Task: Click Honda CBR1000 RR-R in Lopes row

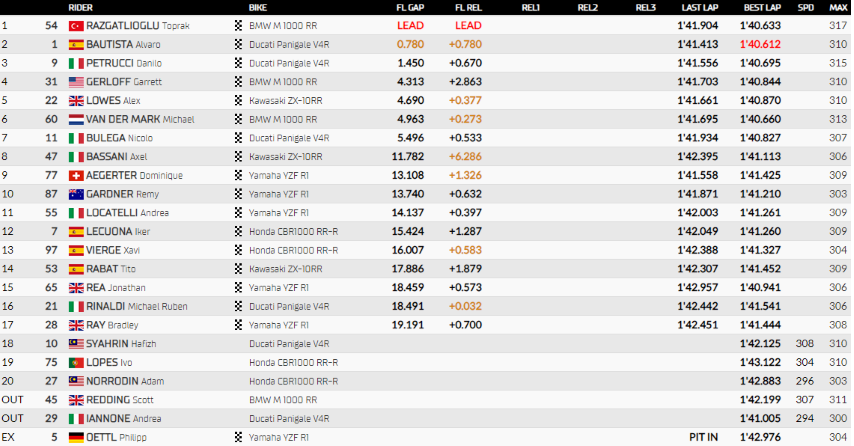Action: pos(294,363)
